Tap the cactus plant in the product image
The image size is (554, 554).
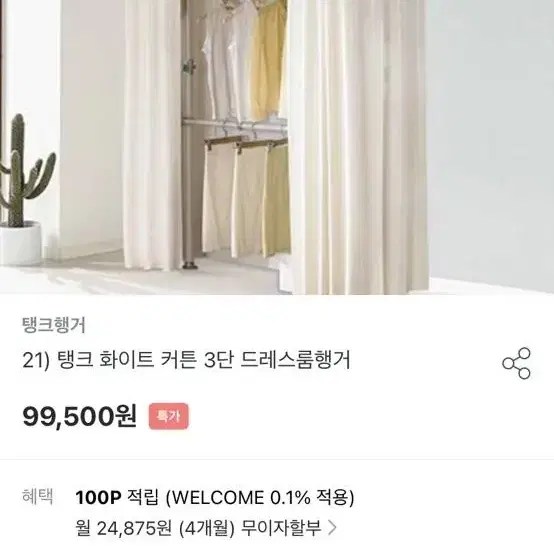tap(25, 170)
